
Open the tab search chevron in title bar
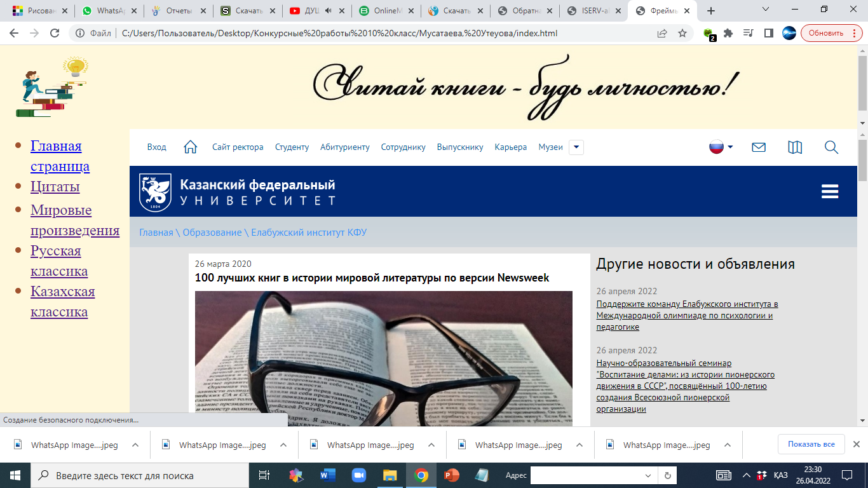[x=766, y=10]
